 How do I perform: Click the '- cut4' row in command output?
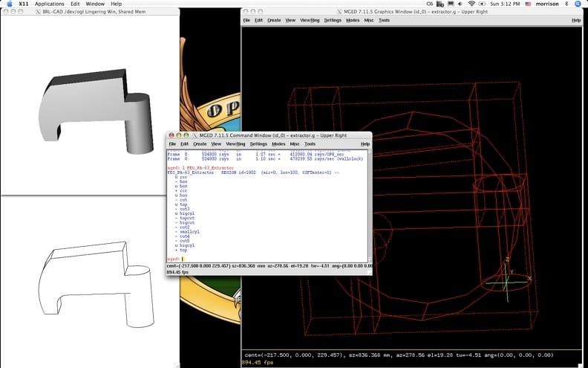click(x=182, y=236)
